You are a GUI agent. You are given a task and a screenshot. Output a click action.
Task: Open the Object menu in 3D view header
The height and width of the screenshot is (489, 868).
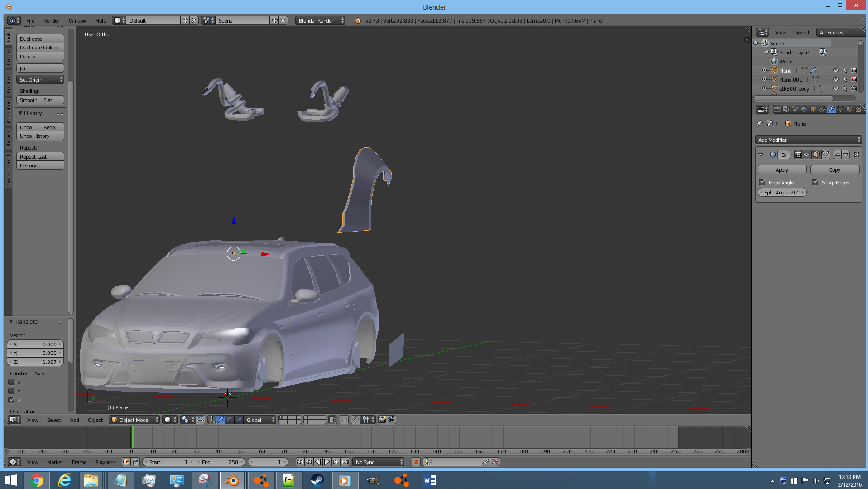tap(95, 420)
